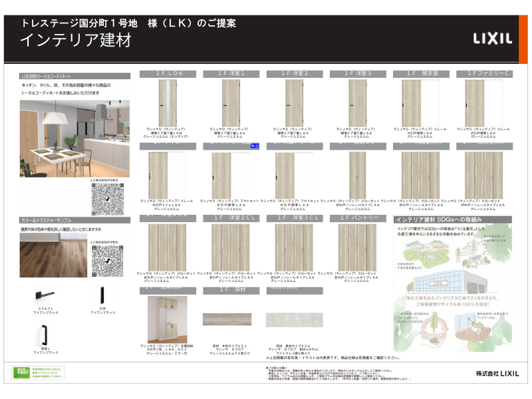Select the light gray stone-pattern floor swatch
Image resolution: width=532 pixels, height=399 pixels.
coord(294,319)
